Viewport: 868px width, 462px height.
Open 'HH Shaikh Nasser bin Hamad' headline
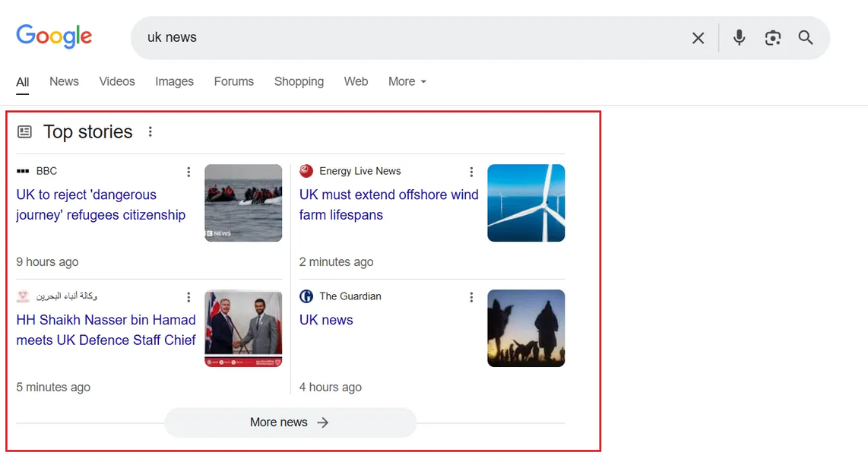tap(106, 330)
